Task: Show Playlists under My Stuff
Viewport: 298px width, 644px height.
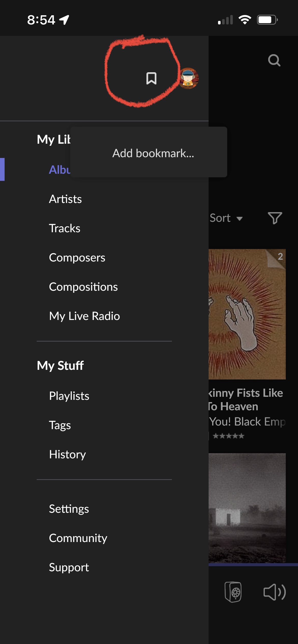Action: 69,396
